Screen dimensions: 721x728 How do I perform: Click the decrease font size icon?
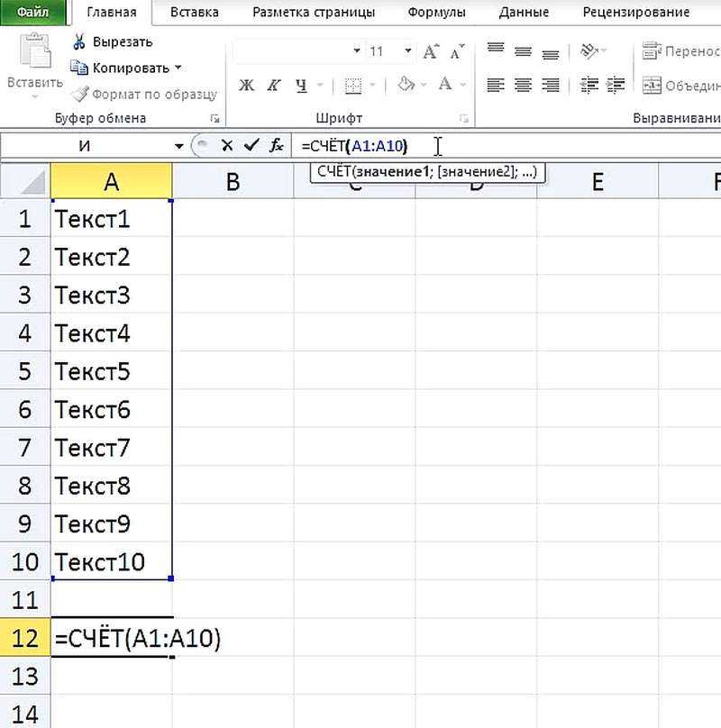click(x=457, y=51)
